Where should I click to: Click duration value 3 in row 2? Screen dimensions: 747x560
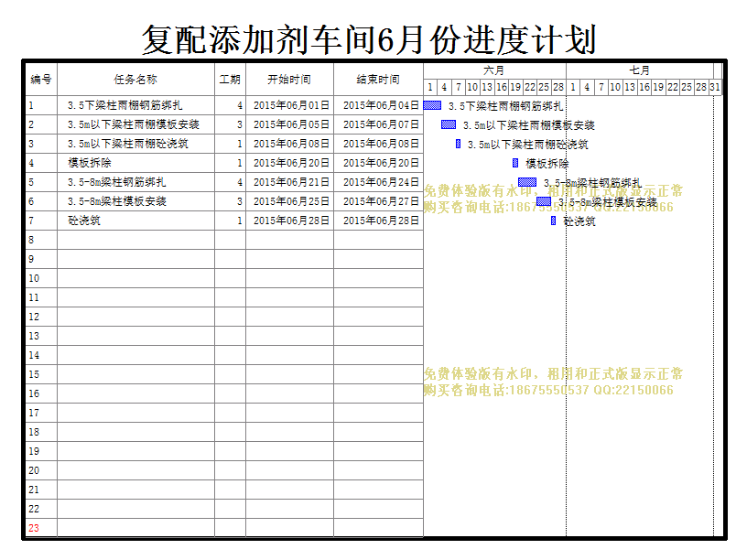pyautogui.click(x=230, y=124)
